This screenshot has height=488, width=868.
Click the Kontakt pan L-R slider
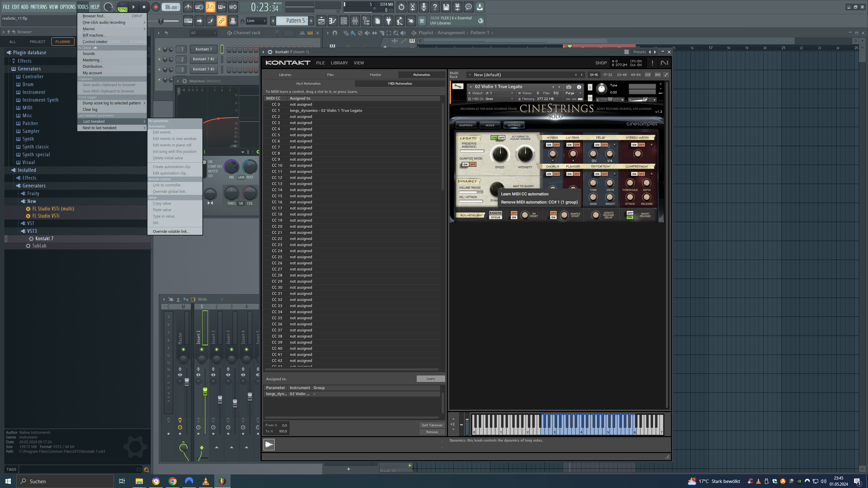coord(610,100)
